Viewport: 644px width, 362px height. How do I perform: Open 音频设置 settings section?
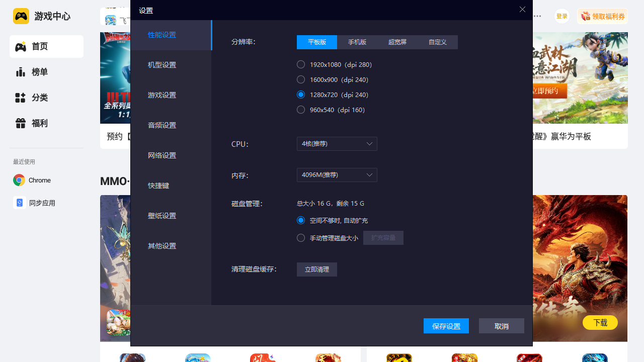tap(171, 126)
